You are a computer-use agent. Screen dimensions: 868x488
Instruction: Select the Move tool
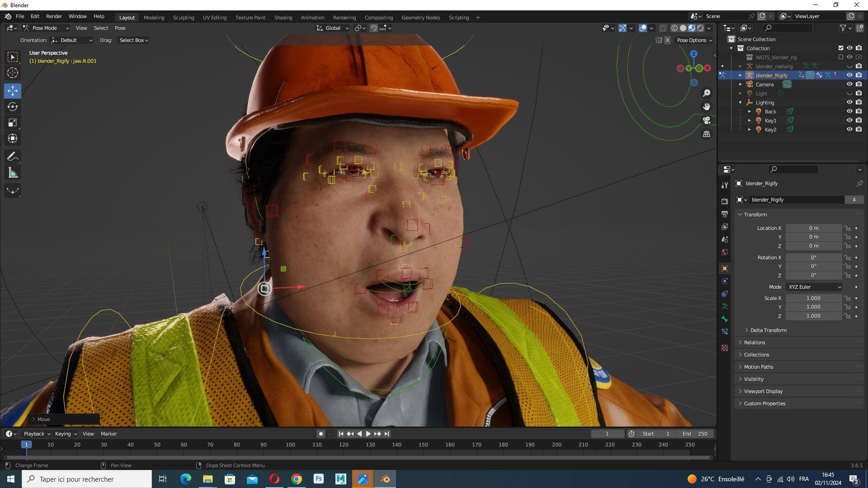[x=13, y=91]
